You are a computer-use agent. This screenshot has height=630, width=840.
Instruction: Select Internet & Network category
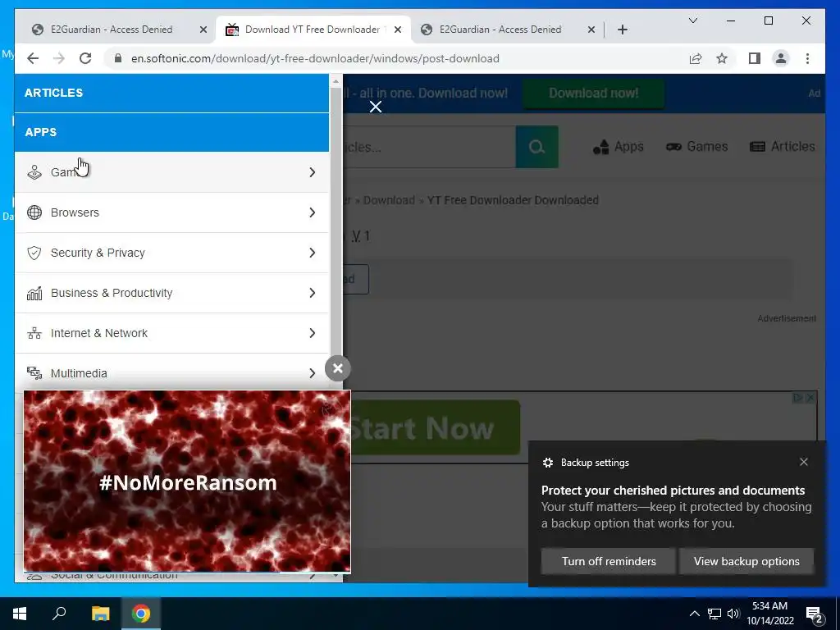click(x=171, y=333)
